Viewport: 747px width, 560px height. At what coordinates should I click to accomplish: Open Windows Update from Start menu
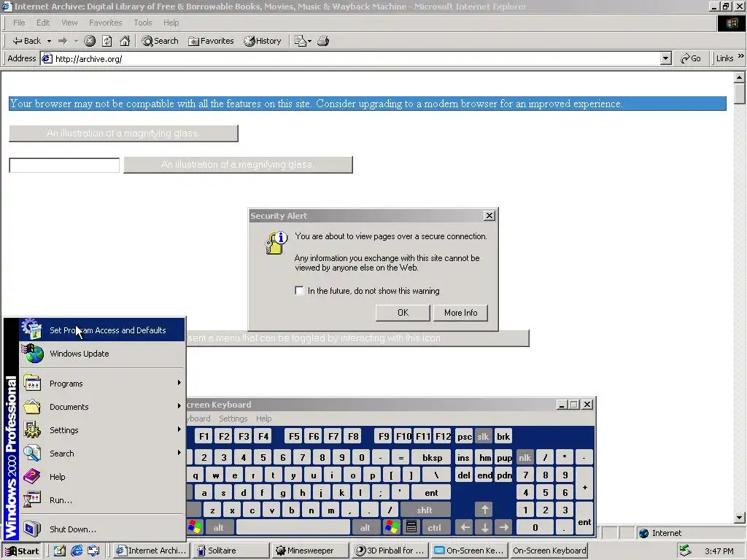tap(101, 354)
